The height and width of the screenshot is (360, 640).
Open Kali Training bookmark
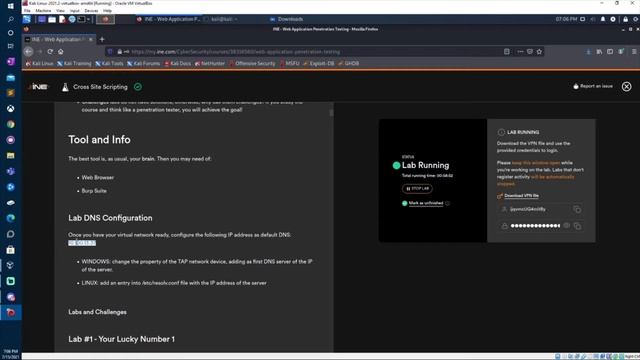(x=74, y=63)
